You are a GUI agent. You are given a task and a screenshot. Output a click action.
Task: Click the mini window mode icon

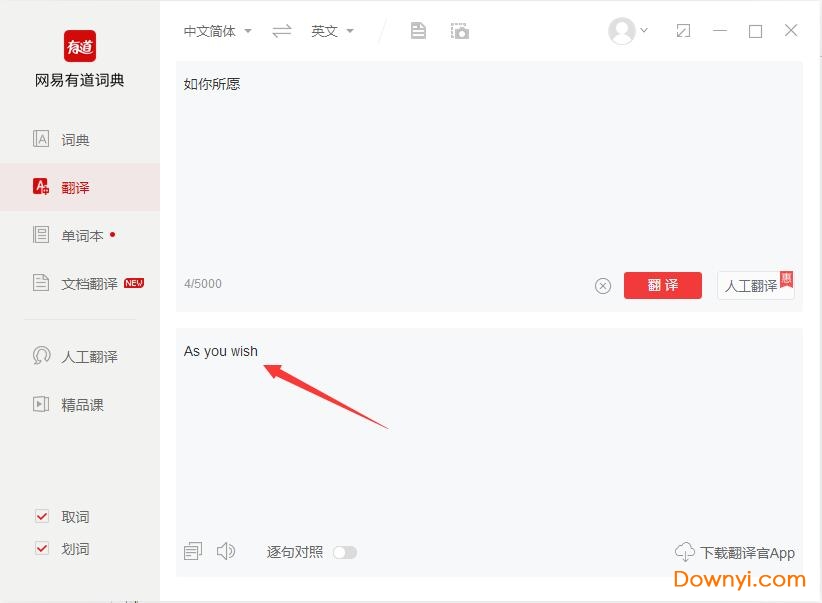(683, 31)
